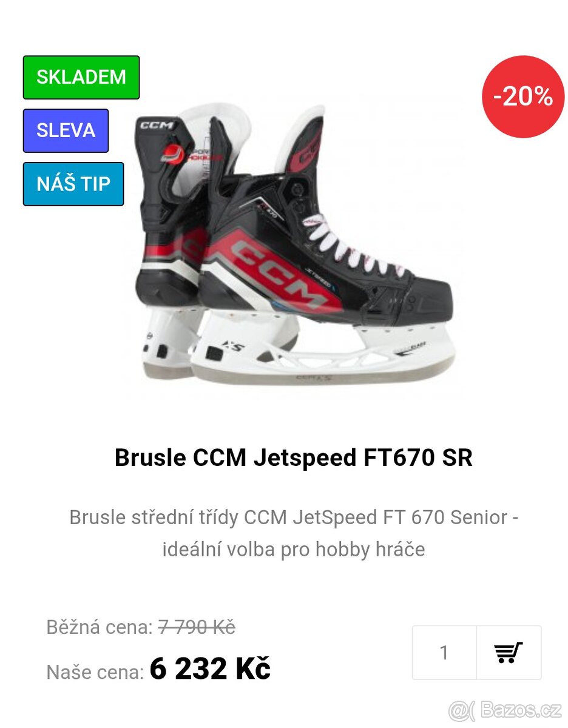The height and width of the screenshot is (728, 568).
Task: Click the crossed-out price 7 790 Kč
Action: [x=196, y=627]
